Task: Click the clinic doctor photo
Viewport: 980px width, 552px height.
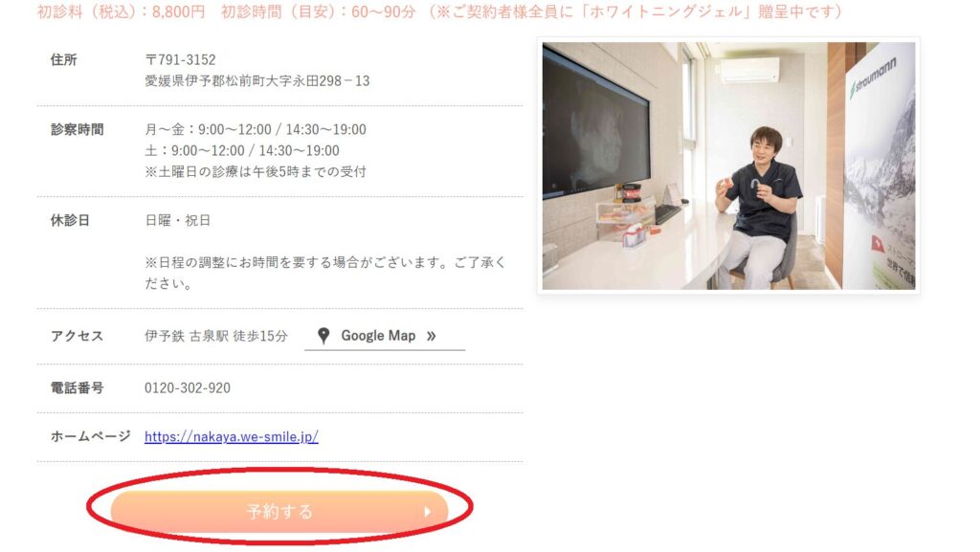Action: [x=728, y=166]
